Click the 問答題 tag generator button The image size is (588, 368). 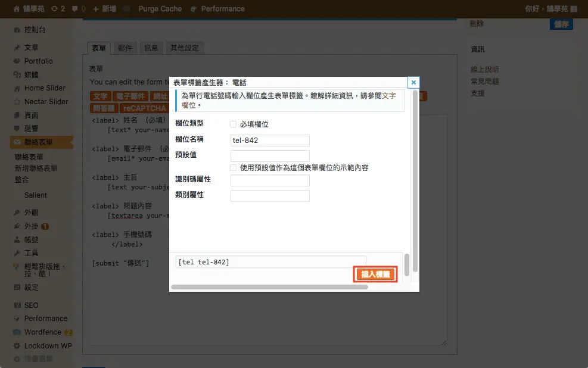(104, 108)
